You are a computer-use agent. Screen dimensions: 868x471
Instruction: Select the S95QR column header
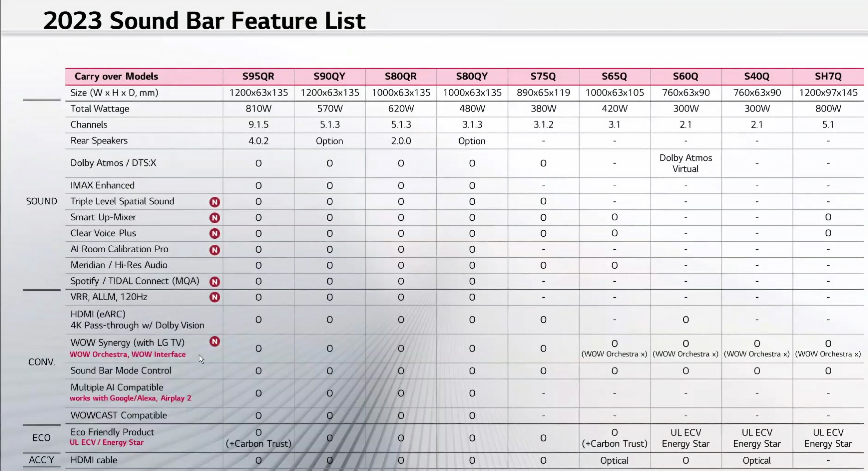click(258, 76)
